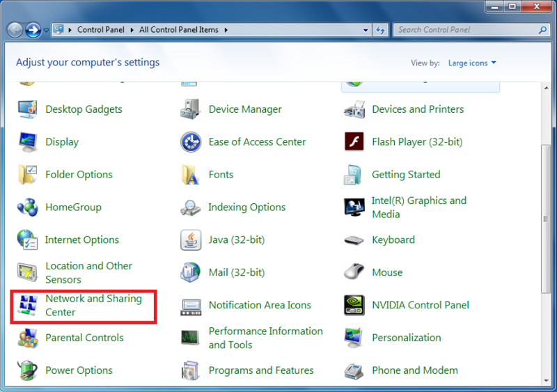Image resolution: width=557 pixels, height=392 pixels.
Task: Expand the View by Large icons dropdown
Action: [472, 63]
